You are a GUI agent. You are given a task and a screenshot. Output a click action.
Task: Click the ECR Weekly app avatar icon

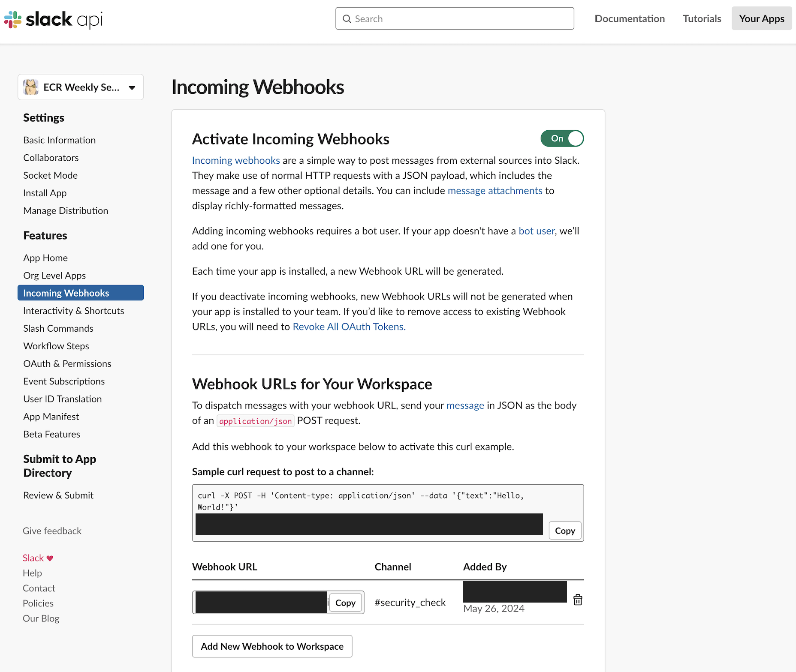coord(31,87)
